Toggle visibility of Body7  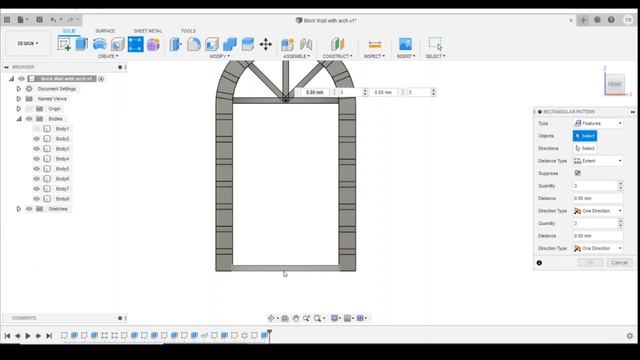(37, 189)
